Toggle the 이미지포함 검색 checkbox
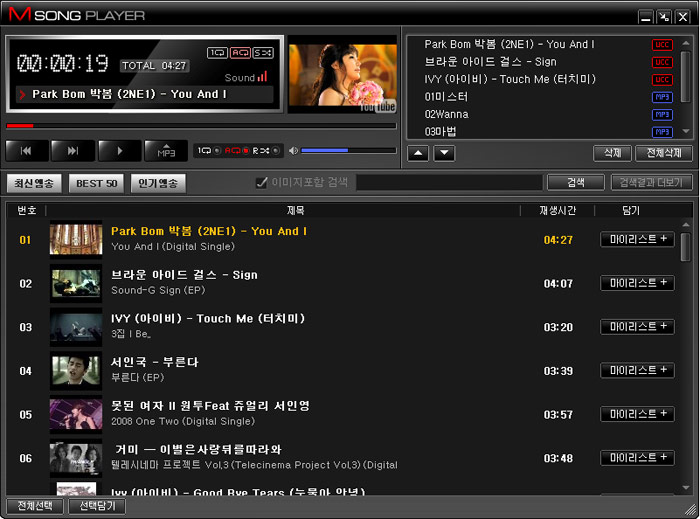Screen dimensions: 700x519 coord(261,182)
